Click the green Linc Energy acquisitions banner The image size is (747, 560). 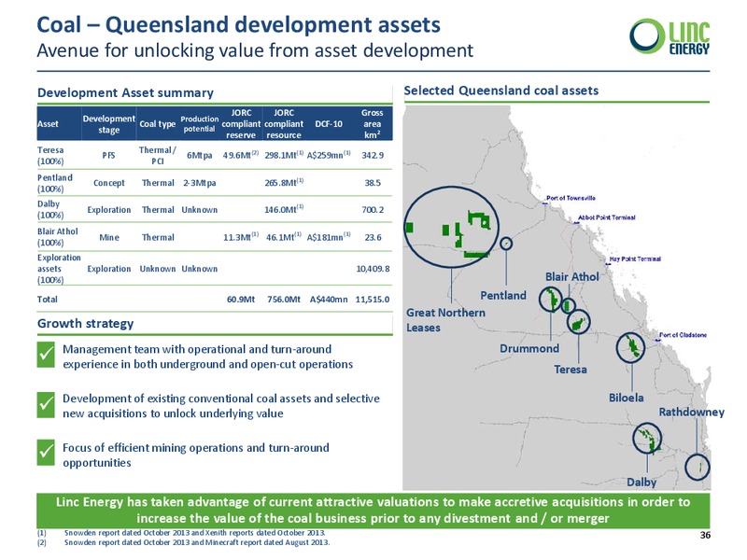click(x=373, y=510)
